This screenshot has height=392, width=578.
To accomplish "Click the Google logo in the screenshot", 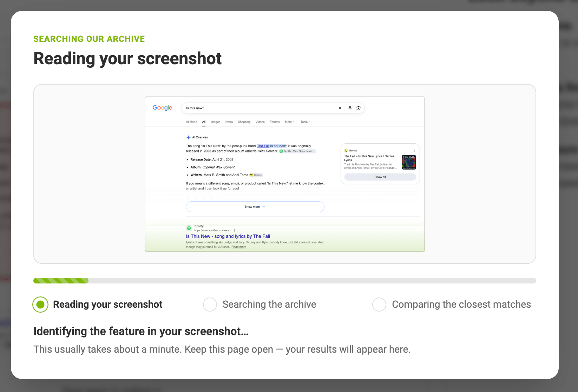I will (162, 107).
